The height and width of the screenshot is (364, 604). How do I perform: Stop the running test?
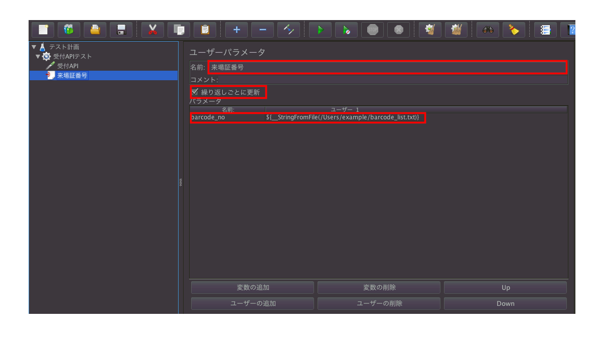[372, 30]
